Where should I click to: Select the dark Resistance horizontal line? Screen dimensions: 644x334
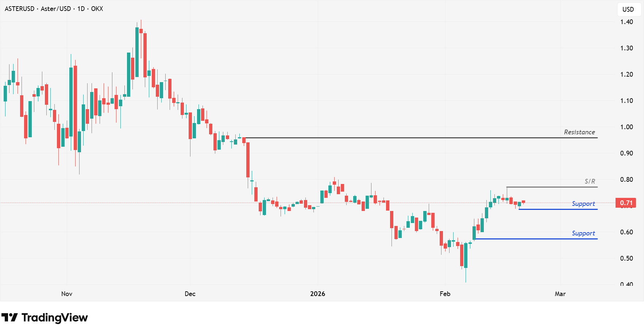click(420, 138)
